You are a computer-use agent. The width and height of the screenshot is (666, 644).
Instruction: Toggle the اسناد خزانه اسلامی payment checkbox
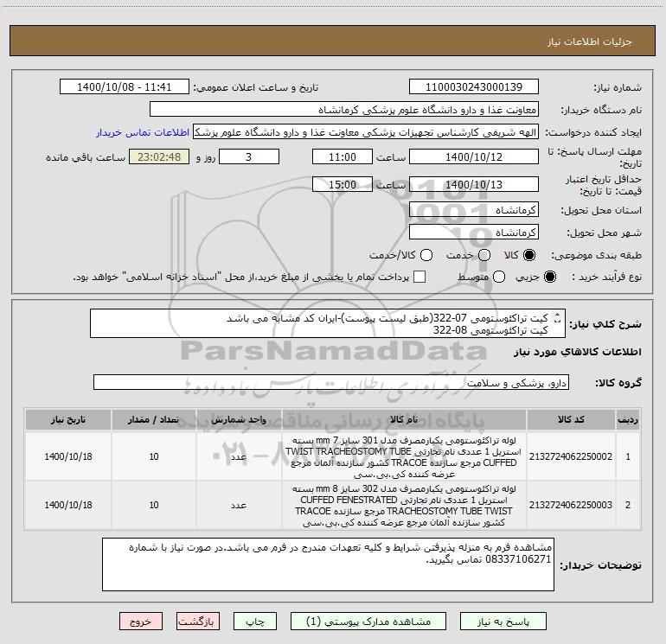419,277
